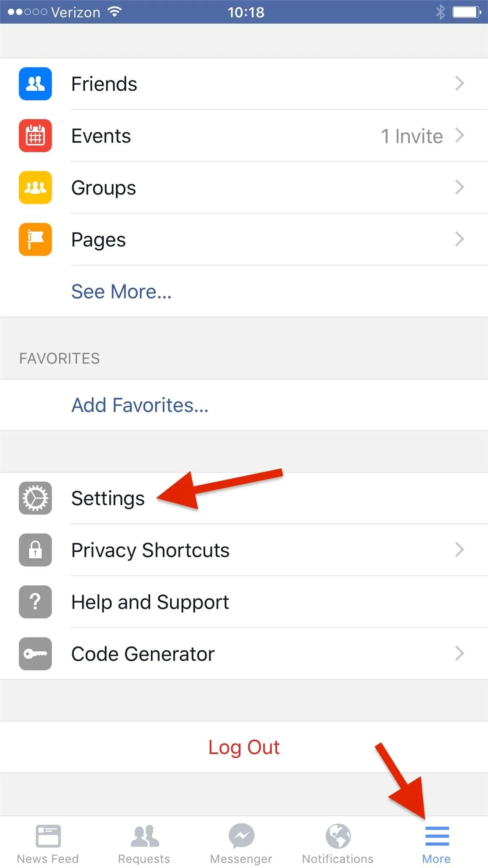Tap the red Events calendar icon
This screenshot has width=488, height=868.
pyautogui.click(x=35, y=136)
